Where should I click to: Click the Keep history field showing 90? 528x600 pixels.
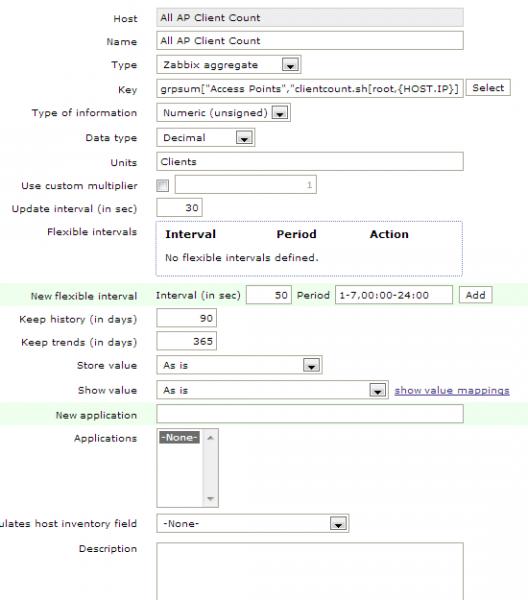[x=186, y=318]
